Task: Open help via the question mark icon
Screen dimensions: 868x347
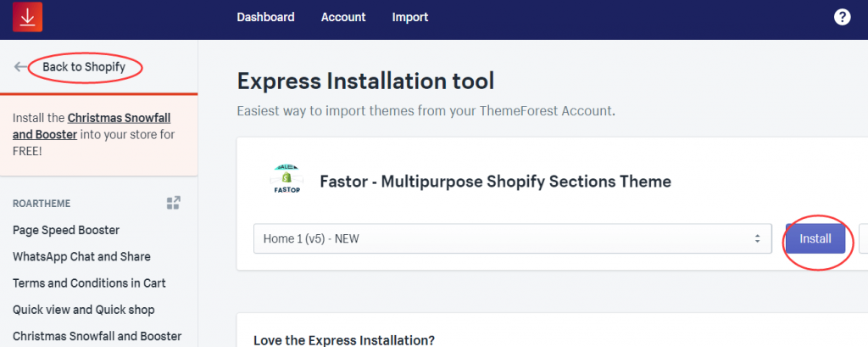Action: 842,17
